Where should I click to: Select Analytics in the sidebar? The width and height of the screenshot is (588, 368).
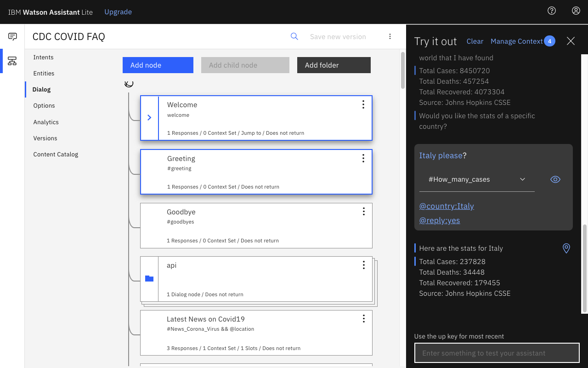click(x=46, y=122)
